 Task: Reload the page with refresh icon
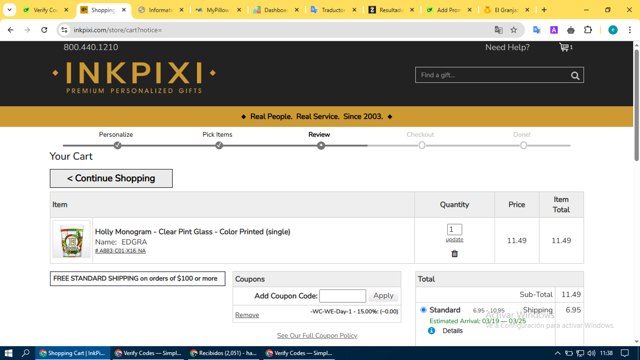pos(44,30)
